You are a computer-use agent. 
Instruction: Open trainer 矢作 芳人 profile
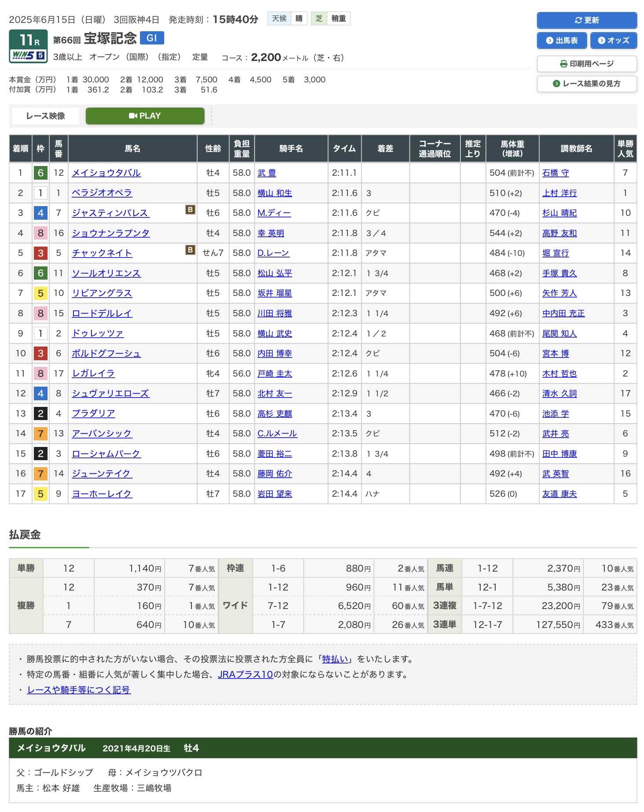[x=559, y=293]
